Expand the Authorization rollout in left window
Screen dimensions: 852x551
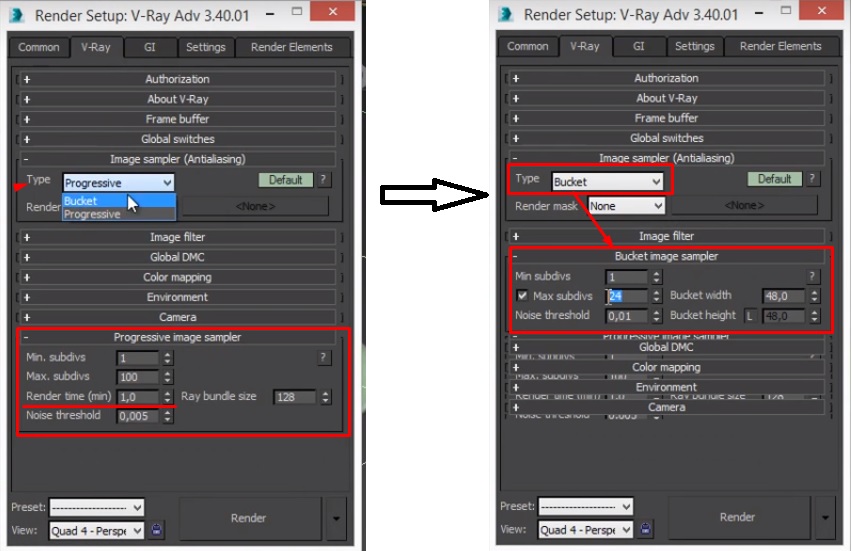pos(178,79)
